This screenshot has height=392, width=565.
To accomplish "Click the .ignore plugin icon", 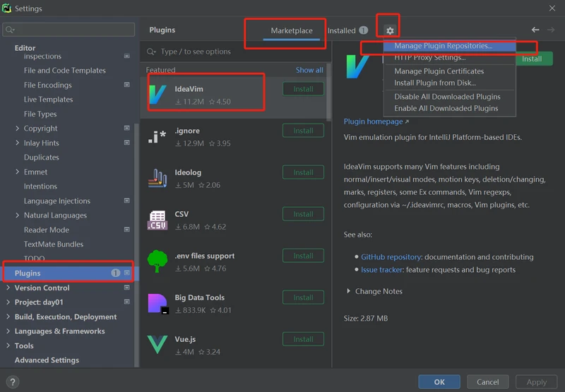I will coord(157,136).
